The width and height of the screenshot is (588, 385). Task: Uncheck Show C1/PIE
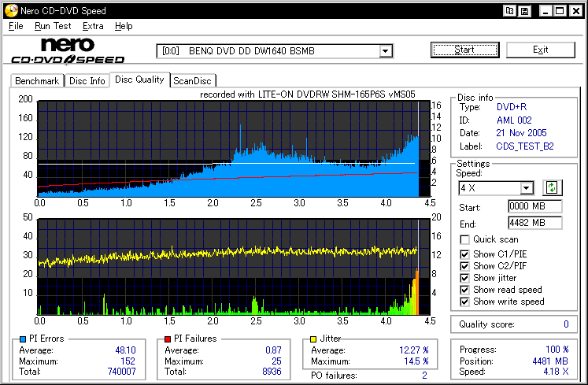click(x=464, y=254)
